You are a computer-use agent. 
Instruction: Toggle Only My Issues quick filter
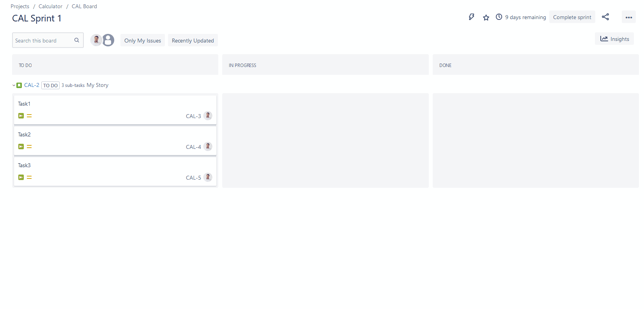point(143,41)
